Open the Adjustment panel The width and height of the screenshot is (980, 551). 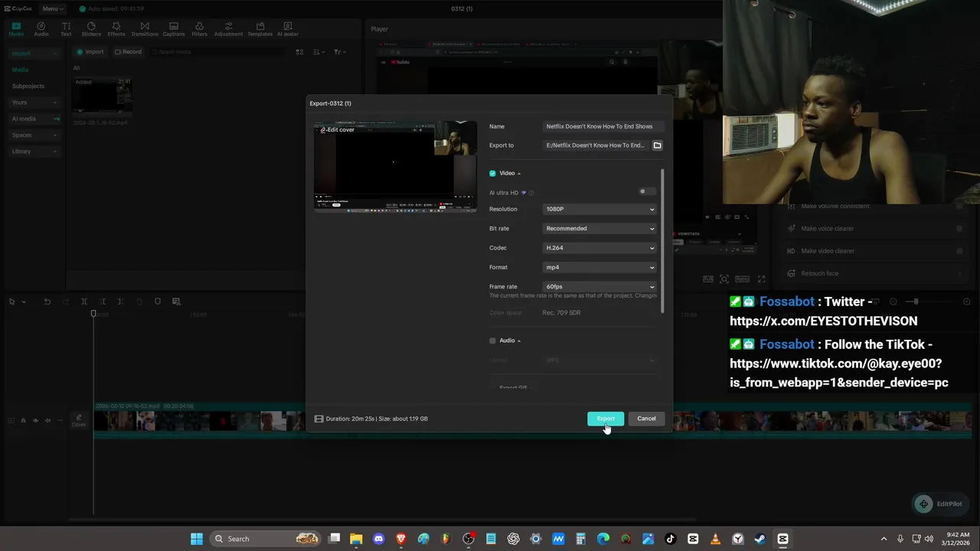tap(228, 29)
